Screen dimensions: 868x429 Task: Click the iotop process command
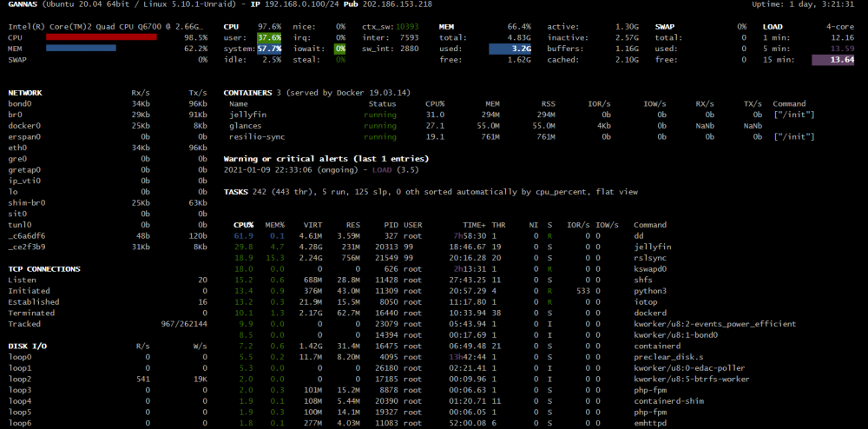645,302
